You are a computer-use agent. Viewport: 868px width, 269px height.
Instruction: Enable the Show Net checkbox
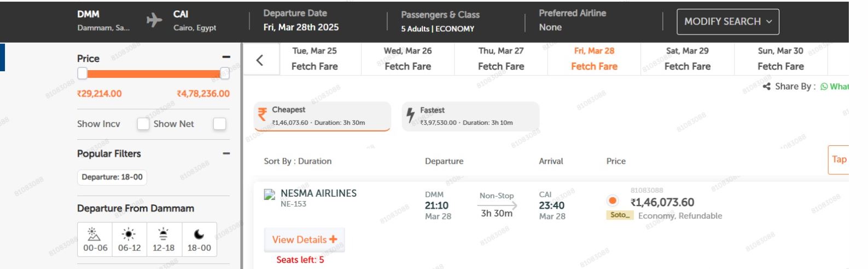[219, 124]
